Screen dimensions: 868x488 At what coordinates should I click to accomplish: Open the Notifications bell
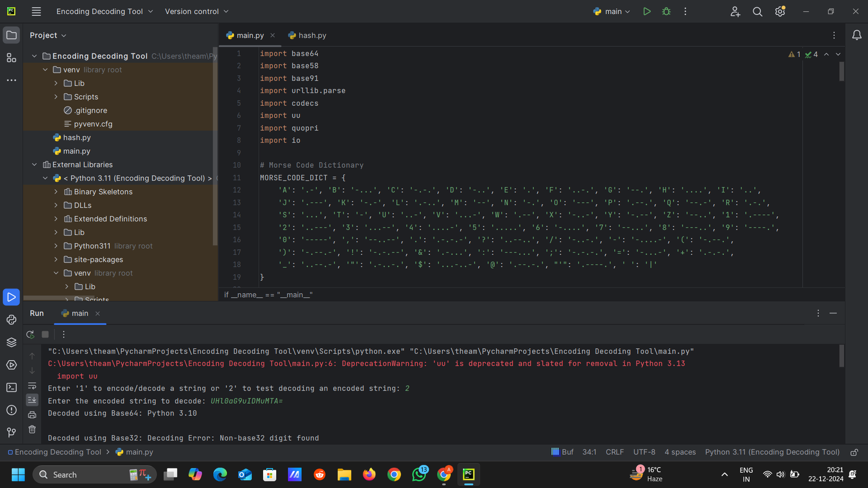tap(857, 35)
